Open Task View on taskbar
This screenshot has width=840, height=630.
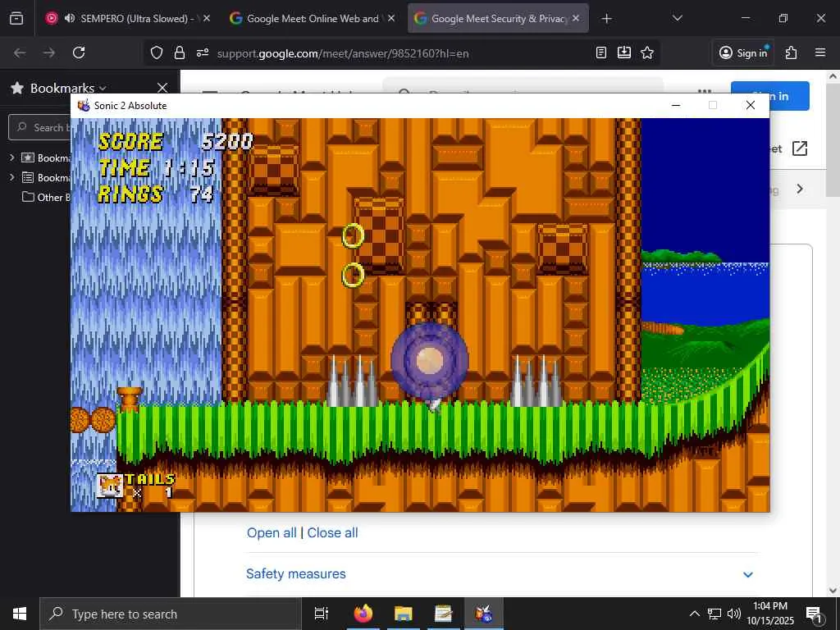pyautogui.click(x=321, y=614)
